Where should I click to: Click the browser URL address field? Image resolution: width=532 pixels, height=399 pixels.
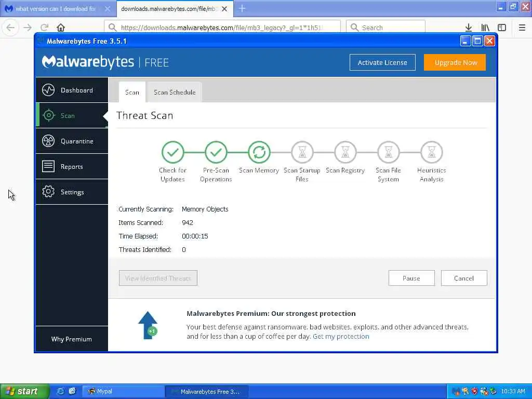[x=222, y=28]
